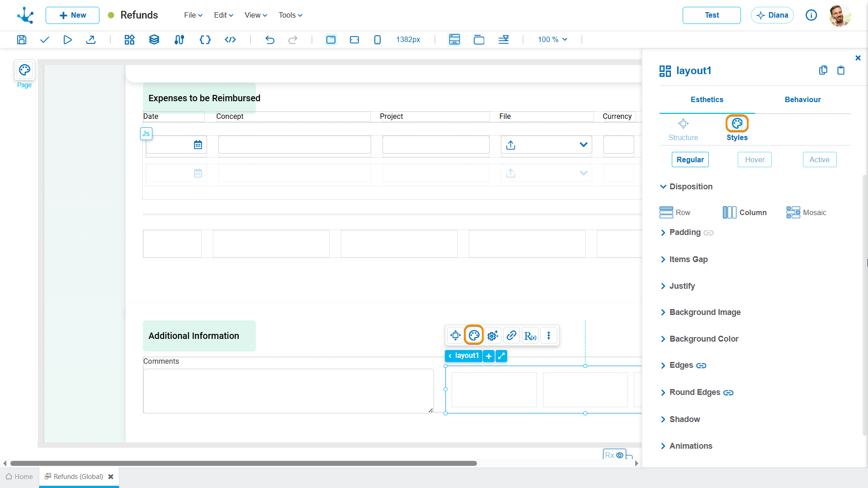
Task: Click the Redo arrow
Action: tap(293, 40)
